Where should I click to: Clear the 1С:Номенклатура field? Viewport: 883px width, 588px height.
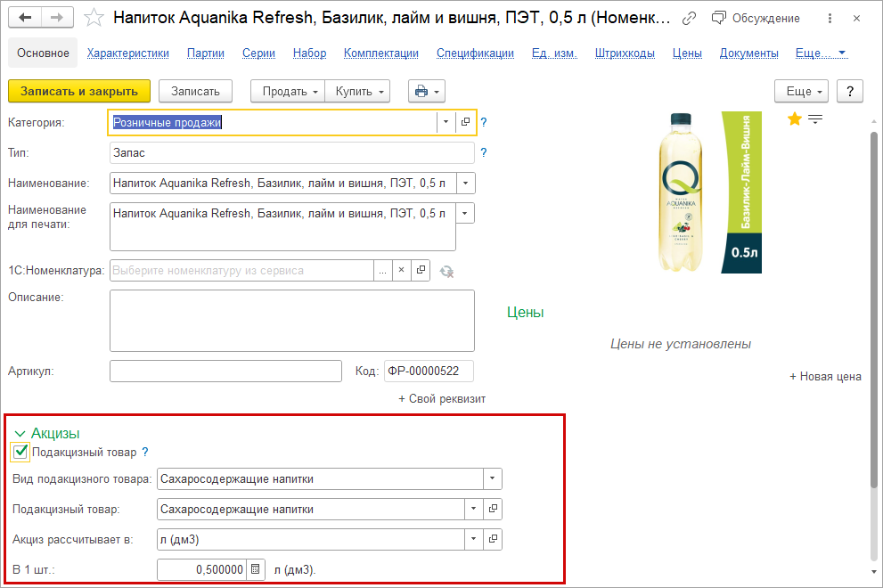click(402, 270)
